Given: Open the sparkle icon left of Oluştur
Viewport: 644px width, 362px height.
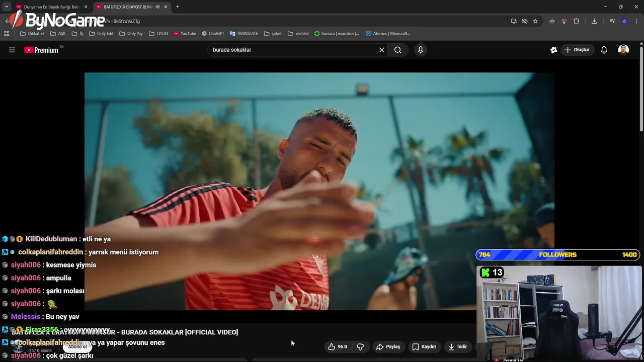Looking at the screenshot, I should point(553,50).
